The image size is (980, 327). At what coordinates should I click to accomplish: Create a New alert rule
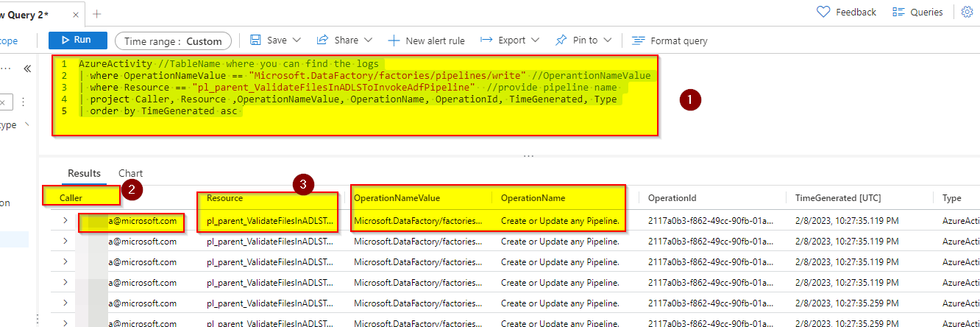point(426,41)
